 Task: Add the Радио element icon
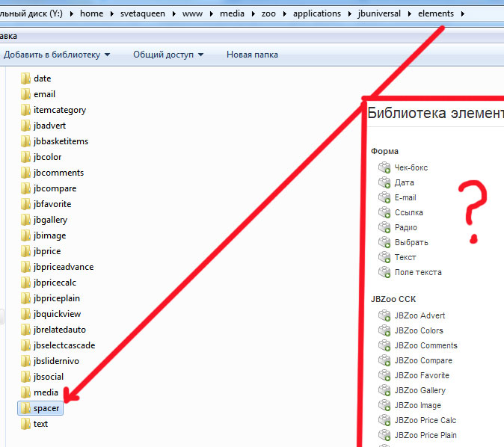pos(384,227)
